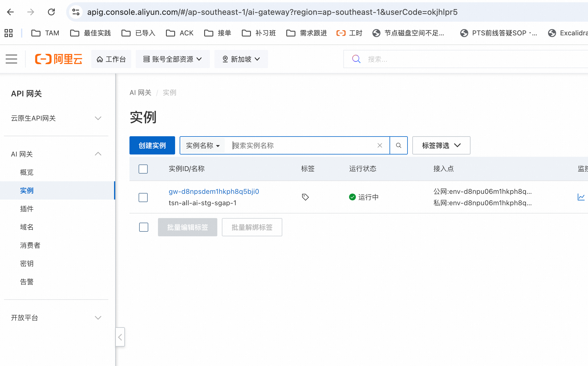
Task: Open 域名 in the sidebar
Action: 27,227
